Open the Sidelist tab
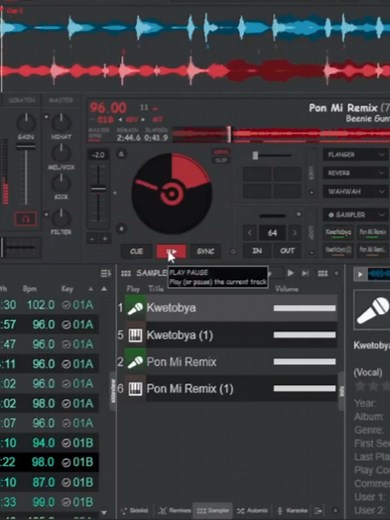Image resolution: width=390 pixels, height=520 pixels. 135,511
